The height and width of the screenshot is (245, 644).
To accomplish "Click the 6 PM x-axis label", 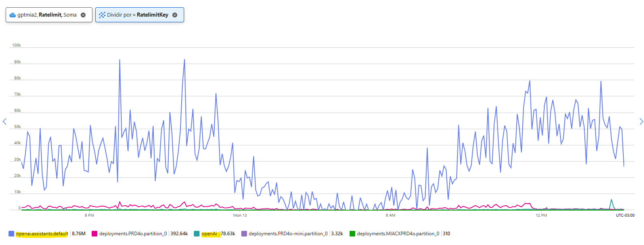I will (x=89, y=215).
